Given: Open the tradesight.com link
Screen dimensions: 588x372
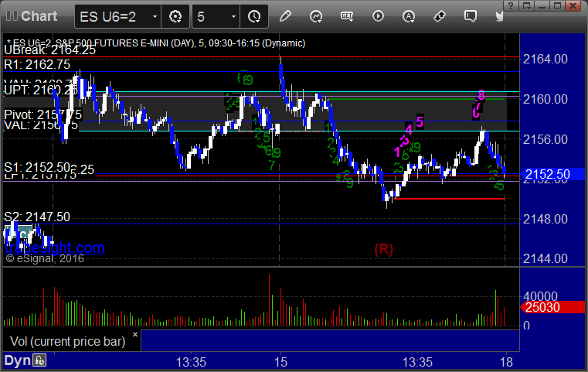Looking at the screenshot, I should (x=55, y=247).
